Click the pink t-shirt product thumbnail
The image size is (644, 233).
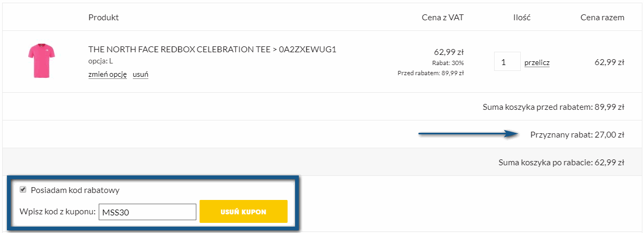tap(42, 61)
